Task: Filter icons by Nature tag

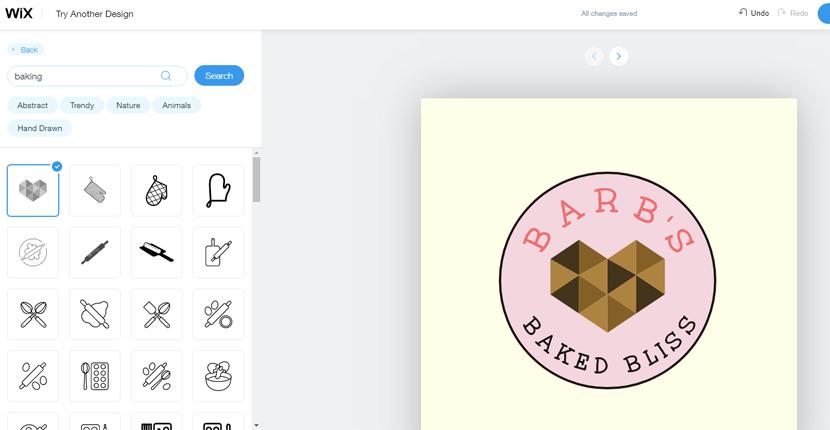Action: tap(128, 105)
